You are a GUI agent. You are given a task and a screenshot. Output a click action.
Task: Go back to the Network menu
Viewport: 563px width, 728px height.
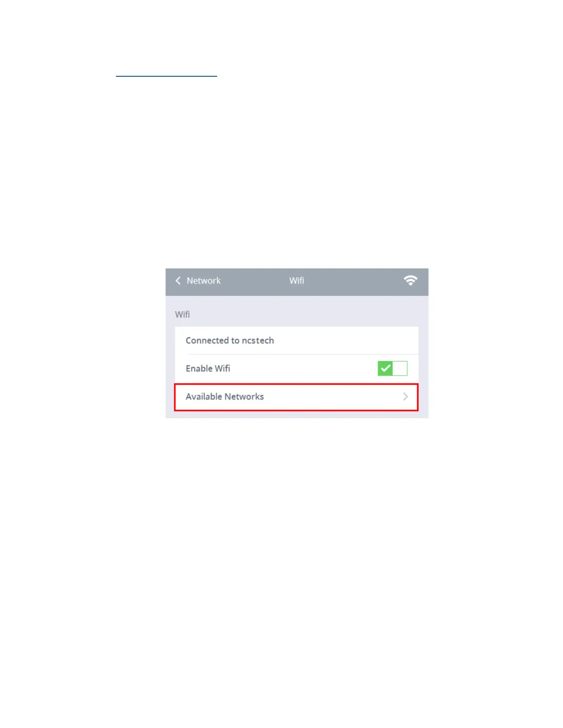click(198, 280)
